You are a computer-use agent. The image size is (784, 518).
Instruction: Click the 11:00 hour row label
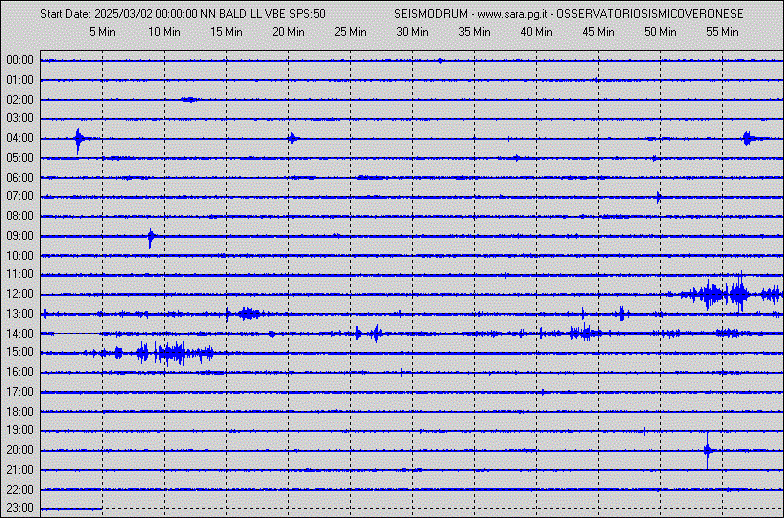20,274
